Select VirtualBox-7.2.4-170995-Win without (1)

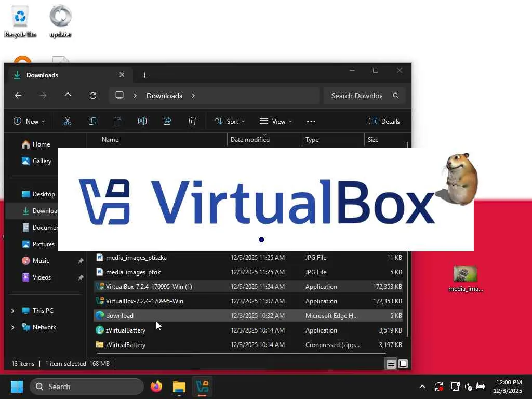[x=248, y=301]
